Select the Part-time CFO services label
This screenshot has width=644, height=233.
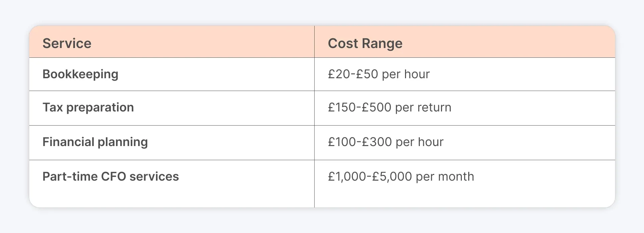(x=111, y=177)
